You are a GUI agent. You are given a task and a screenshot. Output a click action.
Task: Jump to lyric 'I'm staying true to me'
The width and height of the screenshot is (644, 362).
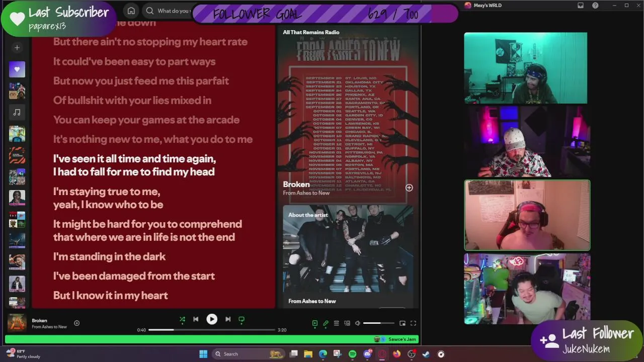click(108, 198)
